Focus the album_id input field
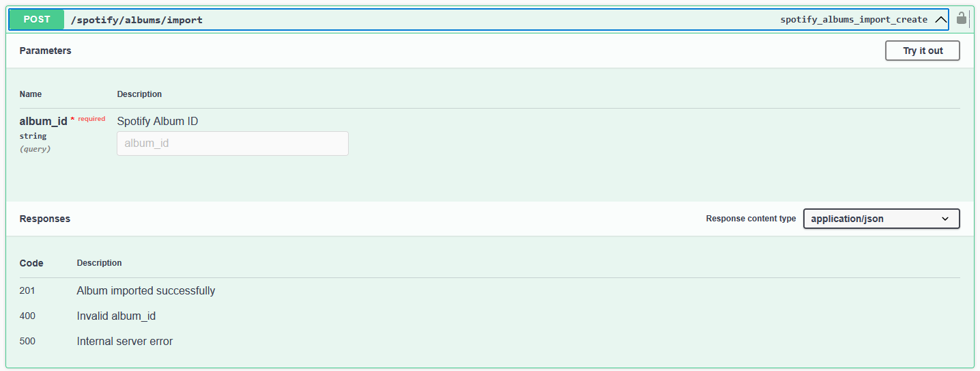980x371 pixels. point(233,143)
